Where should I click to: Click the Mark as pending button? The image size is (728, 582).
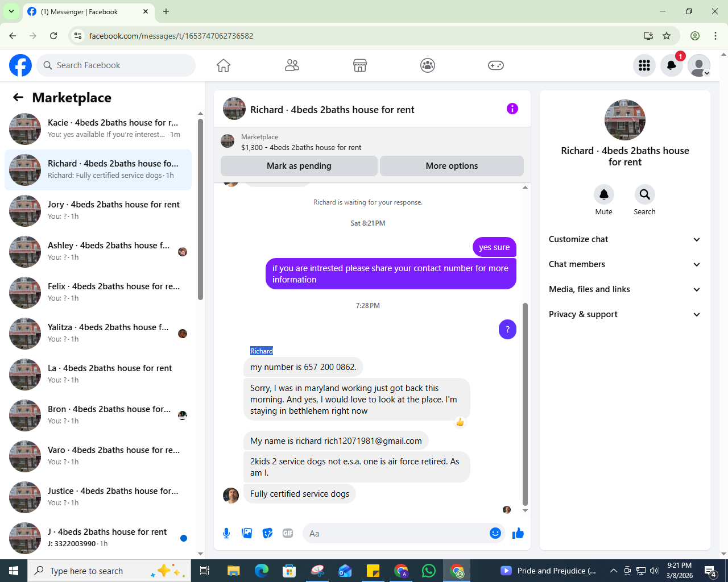[299, 166]
